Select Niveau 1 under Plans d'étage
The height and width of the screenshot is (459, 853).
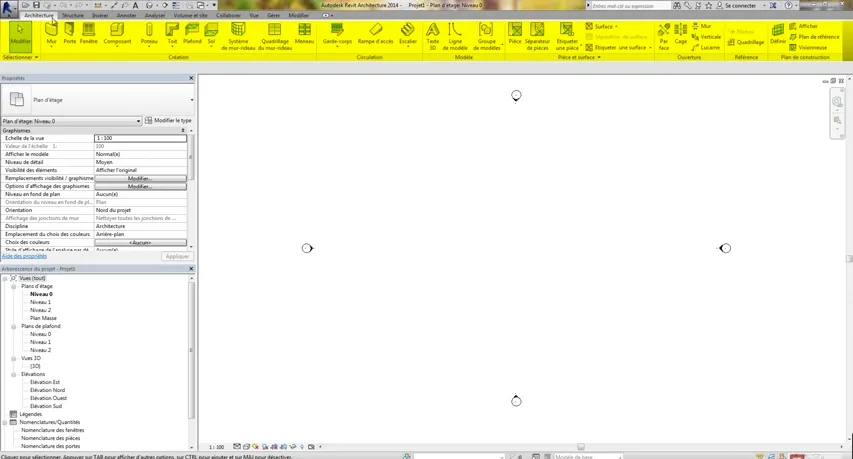tap(40, 302)
